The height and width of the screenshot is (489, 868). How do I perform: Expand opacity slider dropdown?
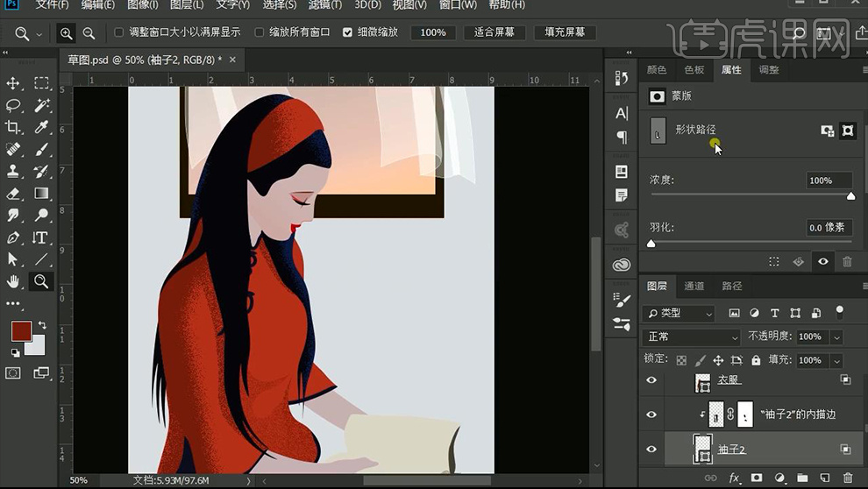(837, 337)
